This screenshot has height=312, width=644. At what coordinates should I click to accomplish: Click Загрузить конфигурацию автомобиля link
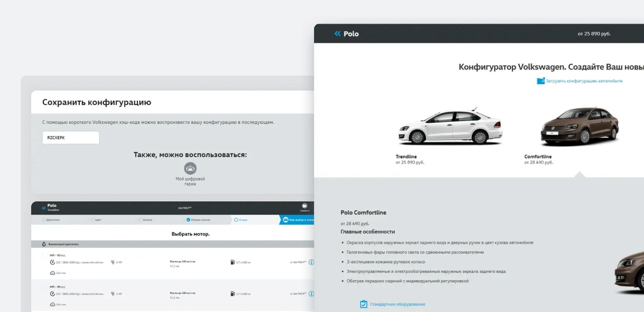pyautogui.click(x=584, y=81)
